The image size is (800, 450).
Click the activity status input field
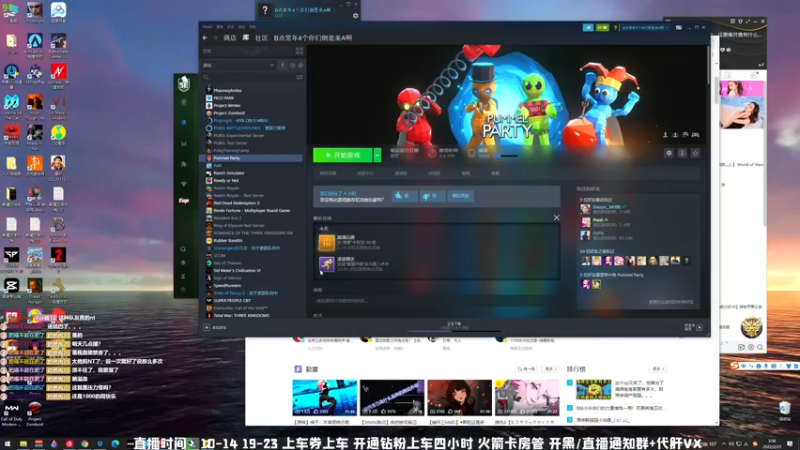tap(436, 301)
